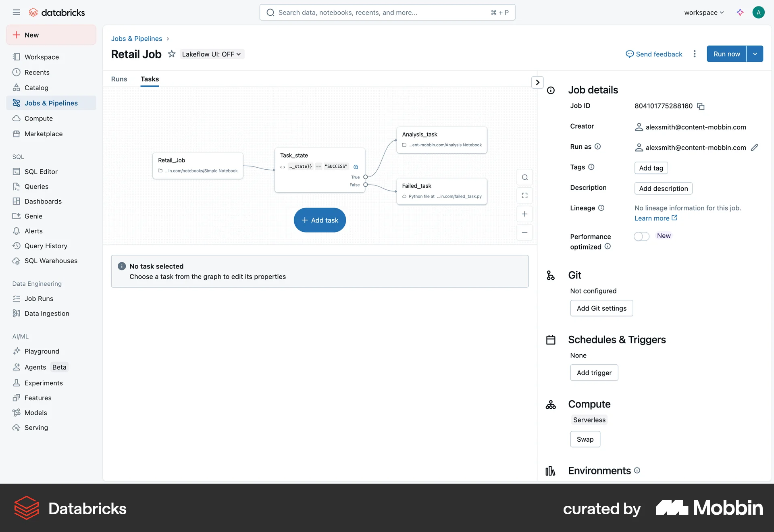
Task: Open the Lakeflow UI dropdown
Action: pyautogui.click(x=212, y=54)
